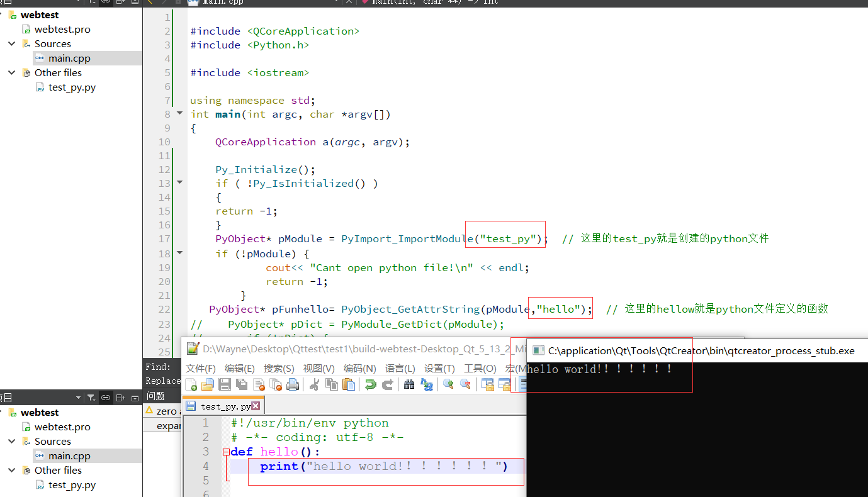Click Notepad++ synchronize vertical scrolling icon
868x497 pixels.
487,384
